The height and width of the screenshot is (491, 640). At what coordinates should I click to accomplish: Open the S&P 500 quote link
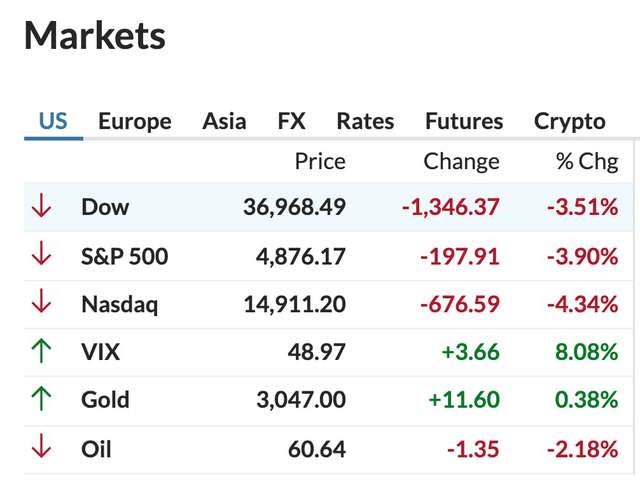(x=124, y=256)
